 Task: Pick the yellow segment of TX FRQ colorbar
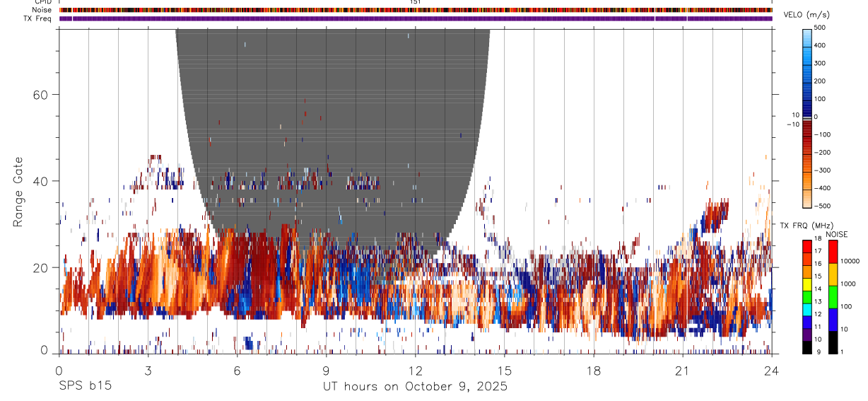(807, 284)
